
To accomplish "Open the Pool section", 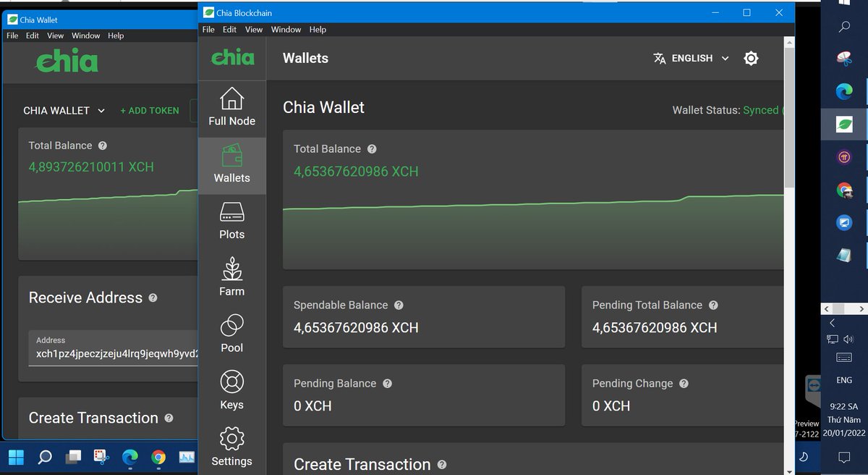I will pos(231,334).
